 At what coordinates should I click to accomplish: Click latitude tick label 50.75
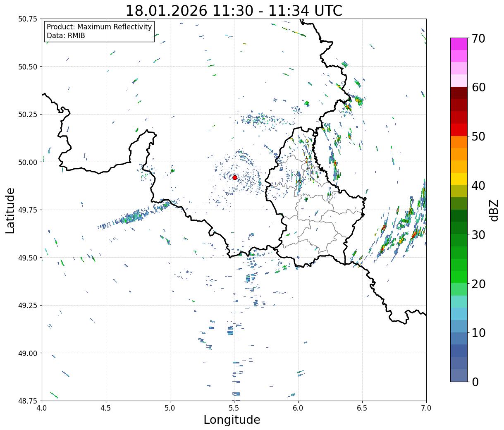point(27,19)
